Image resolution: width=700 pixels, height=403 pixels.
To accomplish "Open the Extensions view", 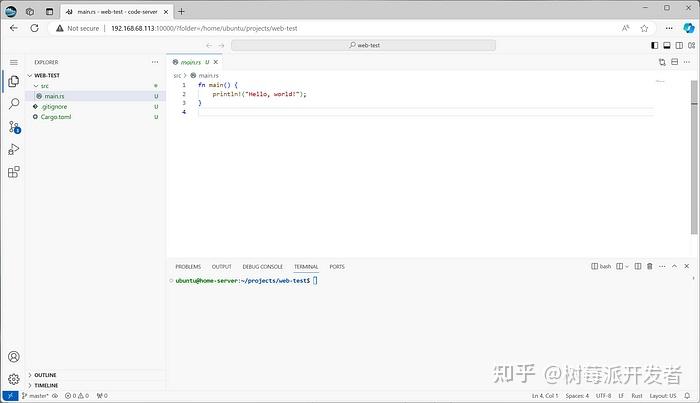I will click(14, 172).
